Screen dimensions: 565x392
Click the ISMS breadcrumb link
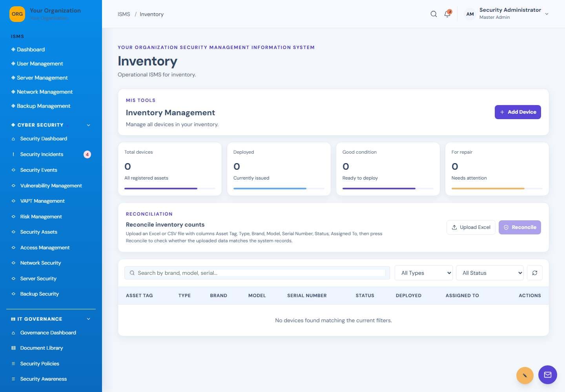point(124,14)
